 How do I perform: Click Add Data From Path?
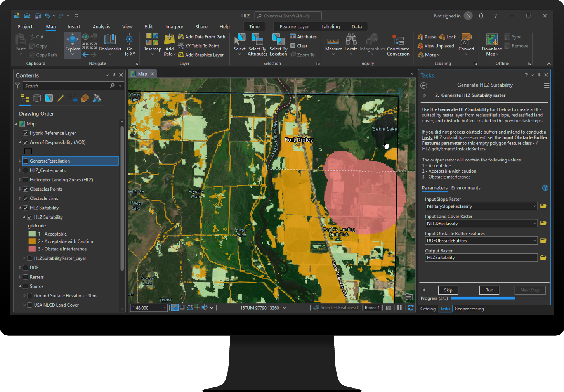201,37
